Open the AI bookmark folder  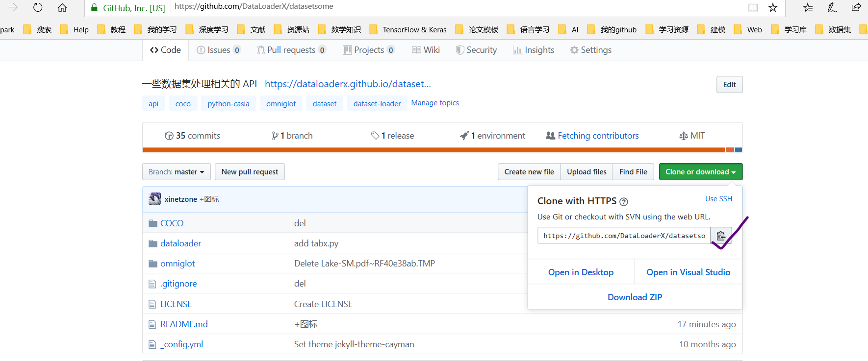coord(568,29)
